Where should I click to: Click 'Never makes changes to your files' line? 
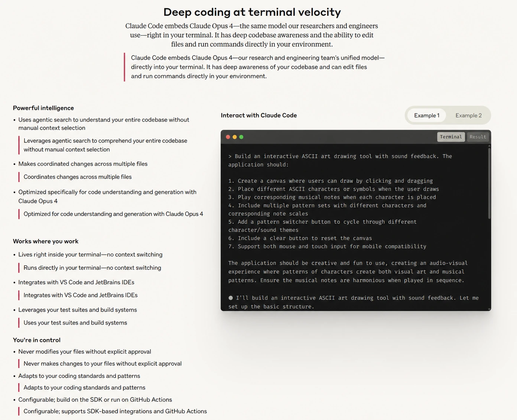pyautogui.click(x=103, y=364)
